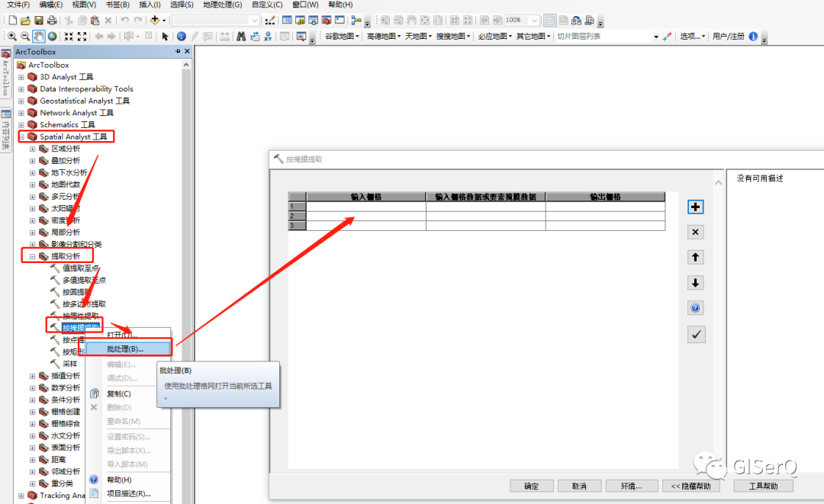
Task: Click the 取消 button
Action: point(579,486)
